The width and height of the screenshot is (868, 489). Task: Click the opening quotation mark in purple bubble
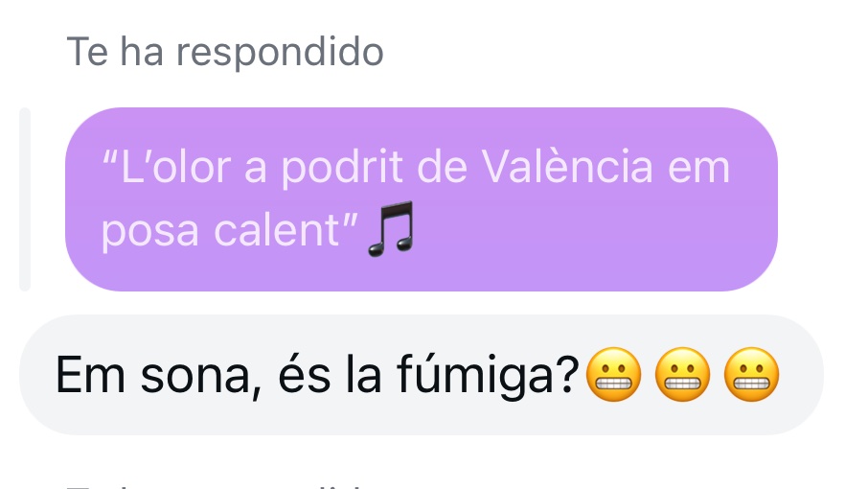click(x=109, y=157)
